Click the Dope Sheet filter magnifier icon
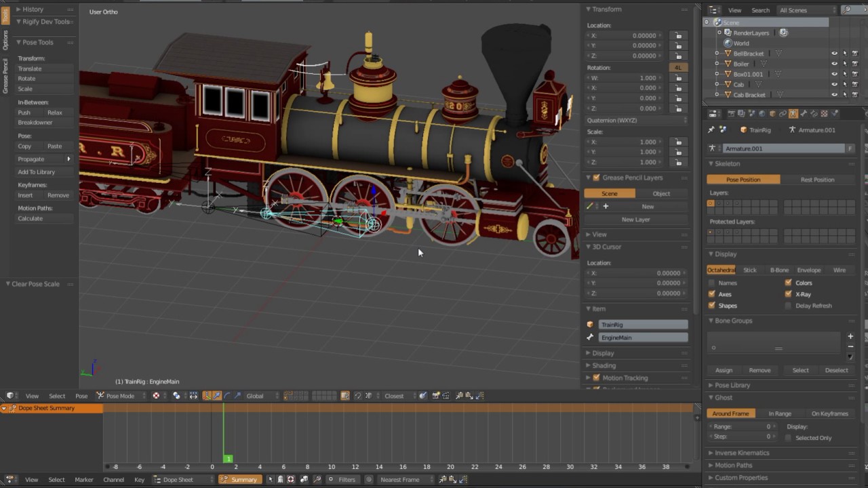The height and width of the screenshot is (488, 868). click(x=317, y=479)
